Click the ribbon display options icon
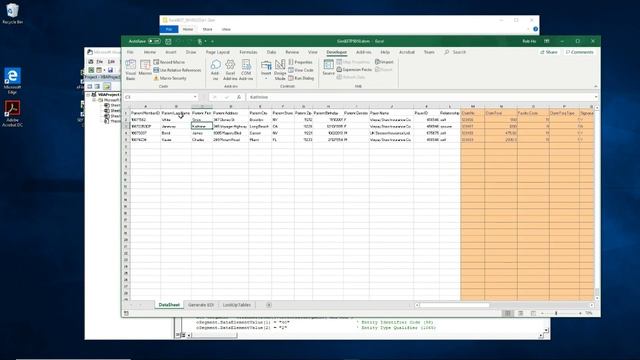 547,41
